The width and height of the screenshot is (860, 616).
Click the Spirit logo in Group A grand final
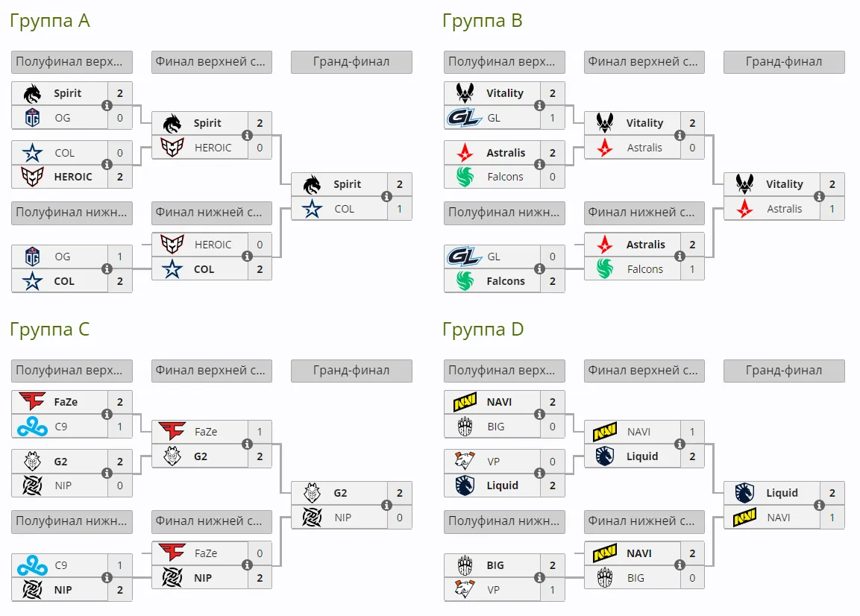click(x=312, y=185)
